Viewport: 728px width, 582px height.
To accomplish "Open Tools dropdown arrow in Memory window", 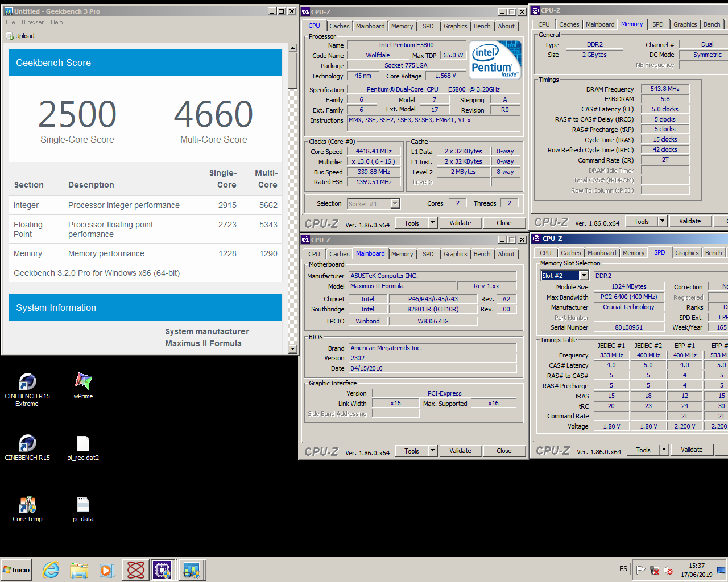I will point(662,221).
